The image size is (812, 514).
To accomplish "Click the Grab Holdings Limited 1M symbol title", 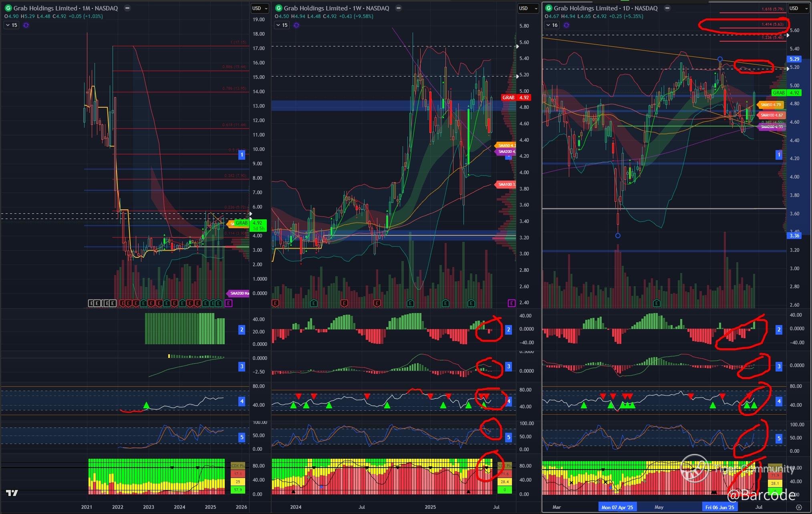I will pyautogui.click(x=65, y=8).
